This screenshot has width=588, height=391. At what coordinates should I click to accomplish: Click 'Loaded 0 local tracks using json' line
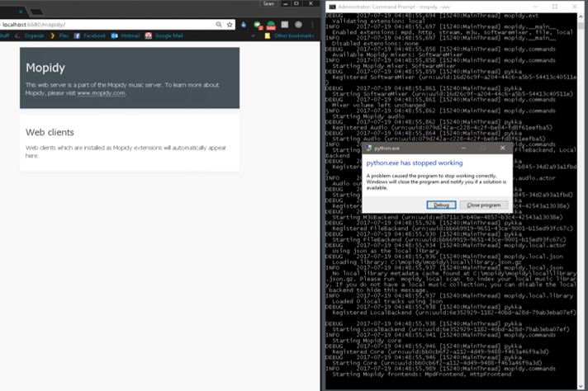(387, 301)
